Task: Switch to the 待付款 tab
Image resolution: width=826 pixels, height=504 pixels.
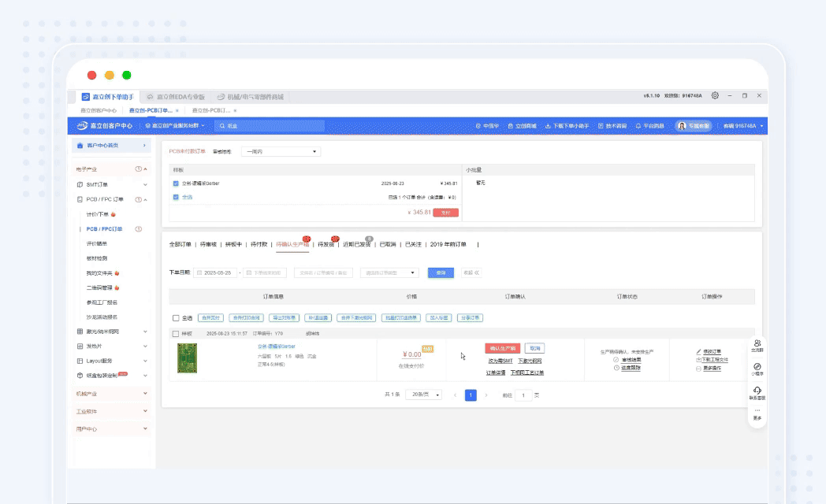Action: pyautogui.click(x=259, y=245)
